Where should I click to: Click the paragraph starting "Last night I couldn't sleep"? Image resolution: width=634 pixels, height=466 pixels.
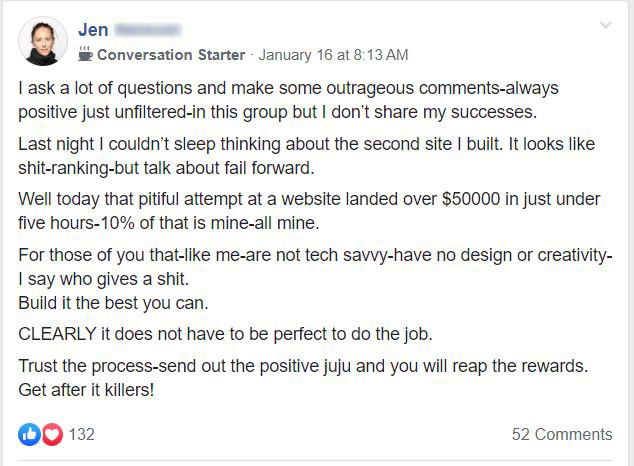pos(306,156)
